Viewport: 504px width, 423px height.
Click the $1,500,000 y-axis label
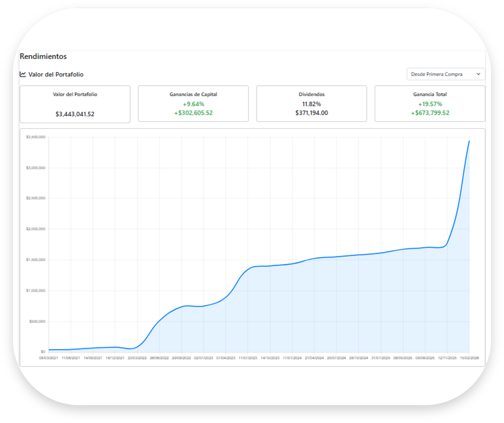click(35, 260)
